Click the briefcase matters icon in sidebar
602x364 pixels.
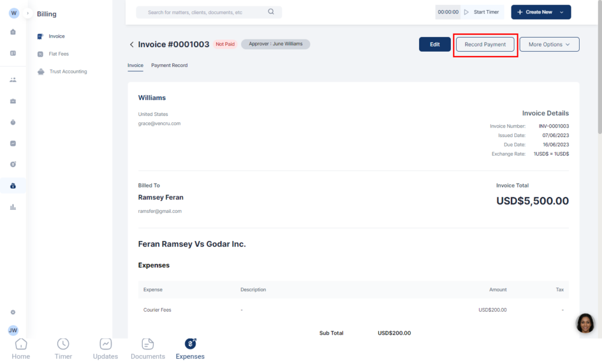click(x=13, y=101)
